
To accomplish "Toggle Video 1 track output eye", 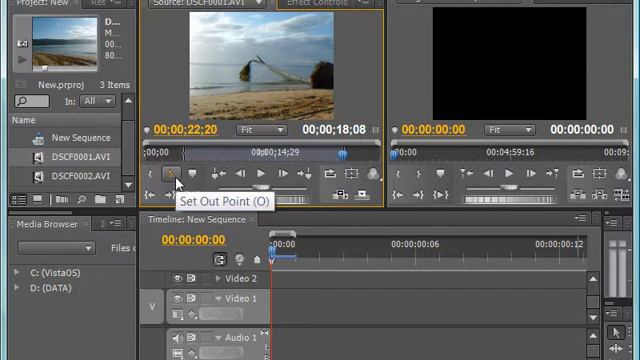I will 178,298.
